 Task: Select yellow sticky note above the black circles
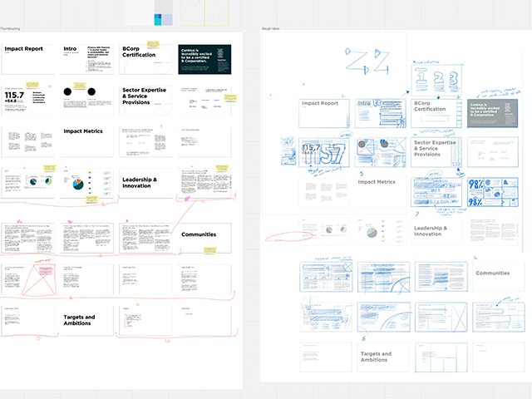(80, 86)
